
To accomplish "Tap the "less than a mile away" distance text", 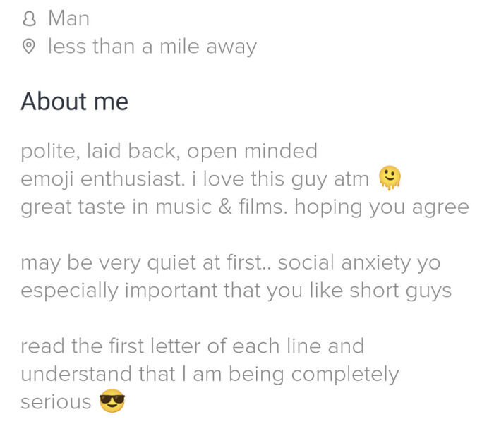I will click(x=152, y=47).
